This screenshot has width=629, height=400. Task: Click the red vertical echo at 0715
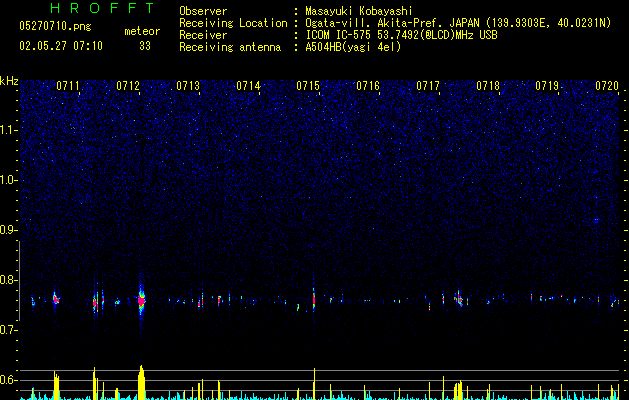tap(314, 299)
